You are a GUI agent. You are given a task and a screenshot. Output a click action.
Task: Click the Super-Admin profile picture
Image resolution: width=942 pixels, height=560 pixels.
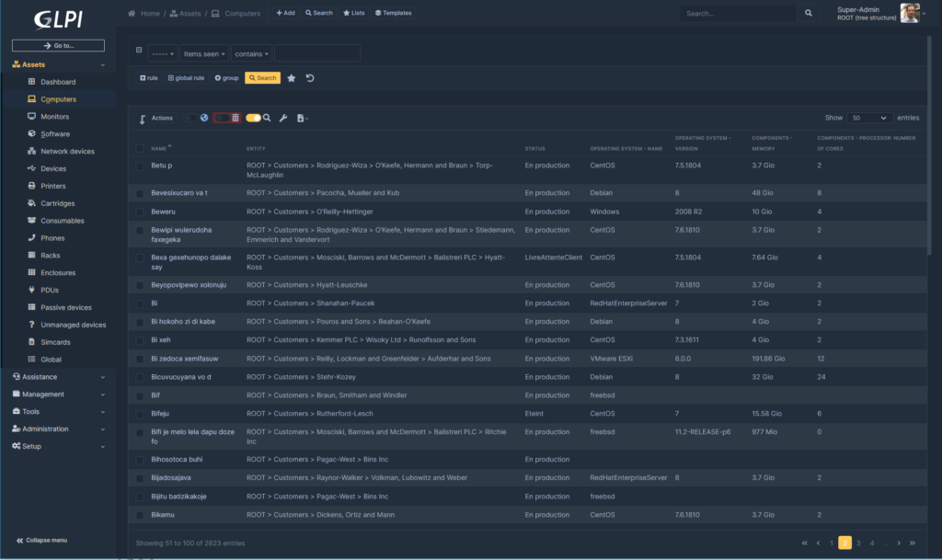[x=910, y=13]
